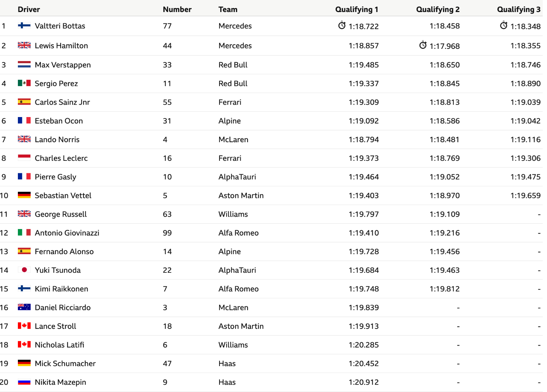Image resolution: width=547 pixels, height=392 pixels.
Task: Select the Lewis Hamilton driver name
Action: point(61,46)
